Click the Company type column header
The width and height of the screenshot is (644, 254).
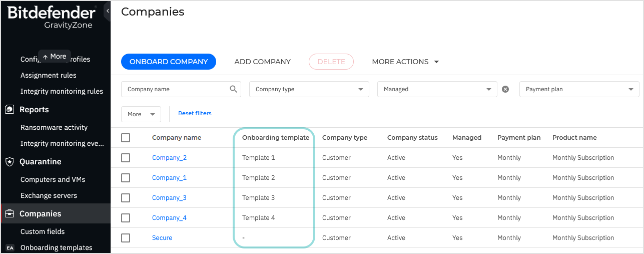pos(345,137)
